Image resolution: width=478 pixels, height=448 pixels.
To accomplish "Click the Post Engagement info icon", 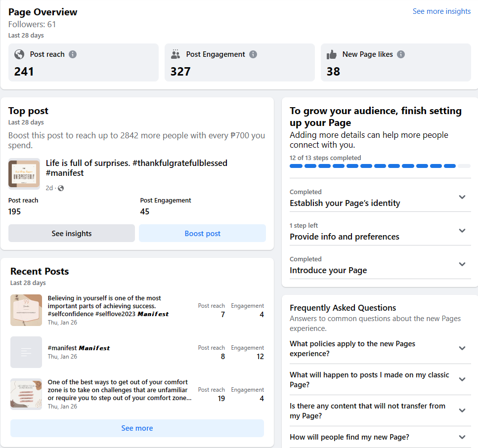I will tap(253, 54).
